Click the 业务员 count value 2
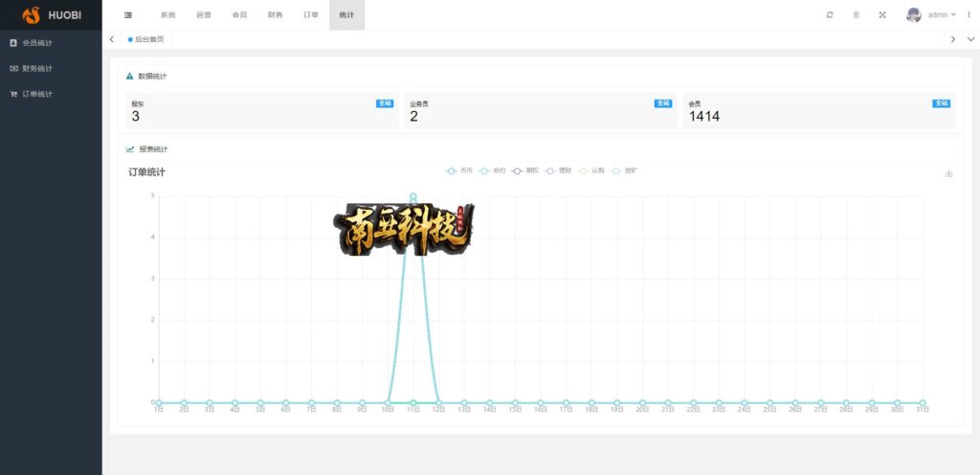Viewport: 980px width, 475px height. point(413,116)
